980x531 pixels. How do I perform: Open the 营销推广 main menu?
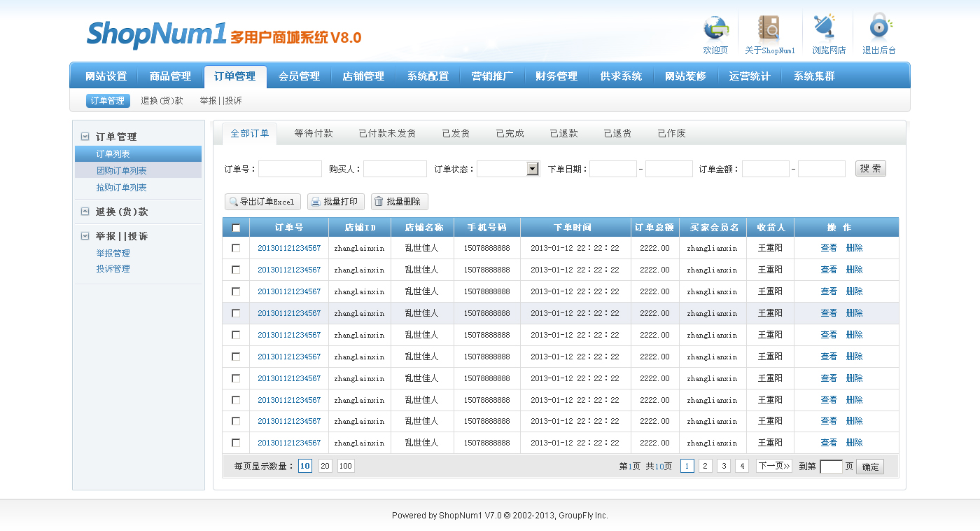pos(492,76)
